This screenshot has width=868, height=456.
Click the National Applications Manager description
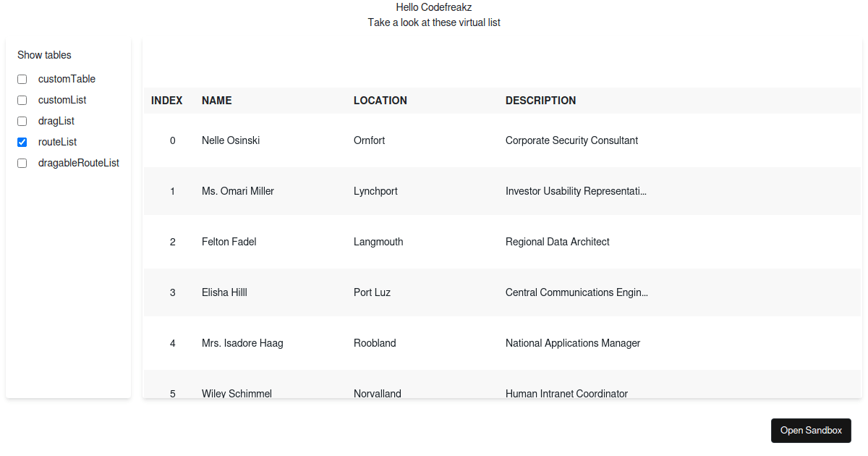point(573,343)
